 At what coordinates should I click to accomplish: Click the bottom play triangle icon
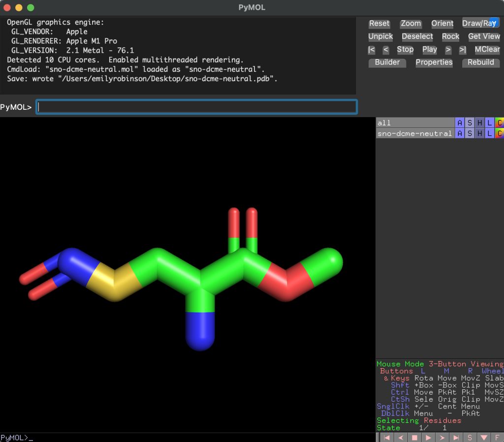pyautogui.click(x=428, y=437)
